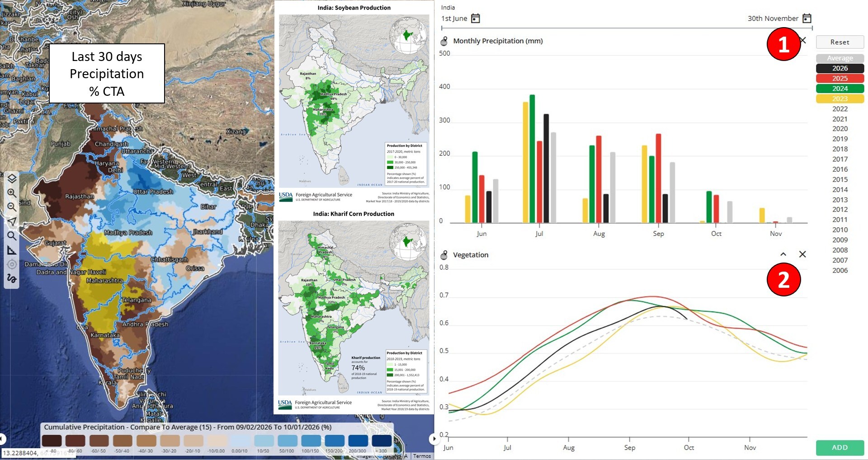868x460 pixels.
Task: Click the Reset button
Action: coord(840,42)
